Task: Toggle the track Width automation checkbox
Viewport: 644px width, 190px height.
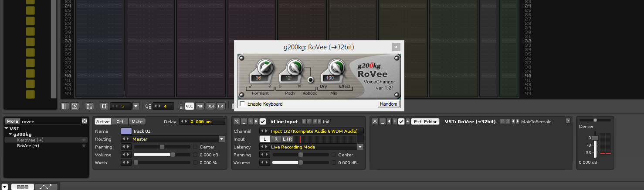Action: point(195,162)
